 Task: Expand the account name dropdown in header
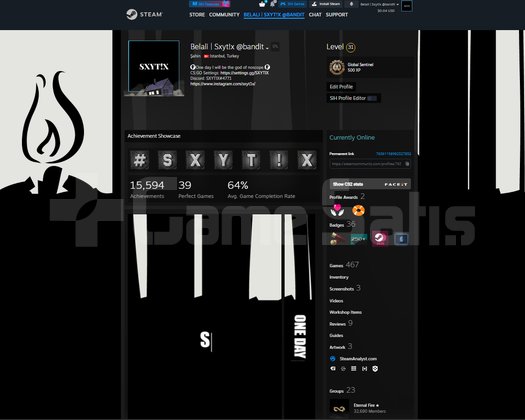click(379, 4)
